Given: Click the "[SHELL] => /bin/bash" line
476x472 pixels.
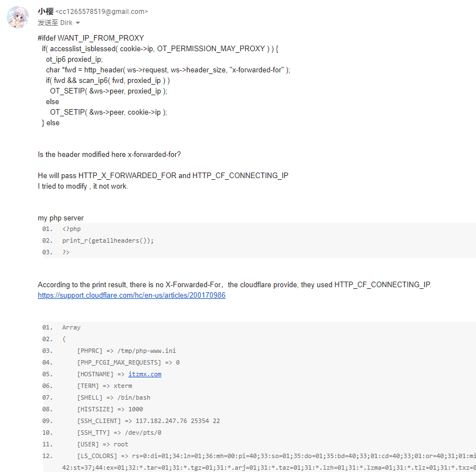Looking at the screenshot, I should coord(113,397).
